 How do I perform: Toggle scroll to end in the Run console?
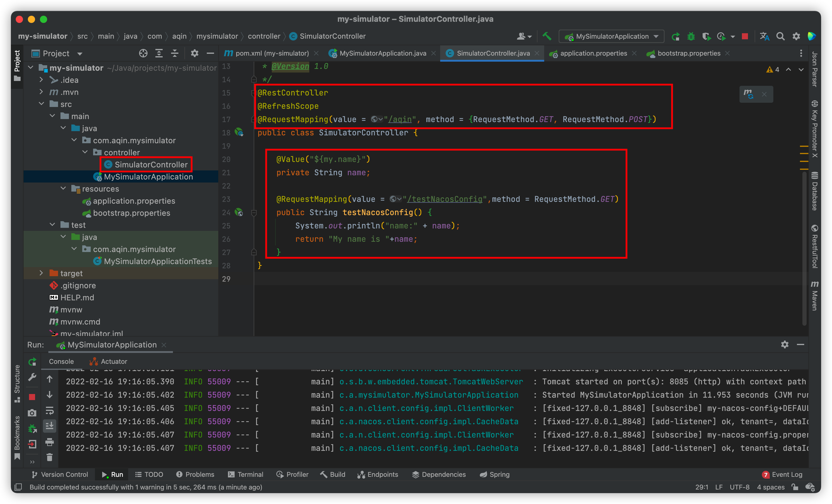point(50,426)
